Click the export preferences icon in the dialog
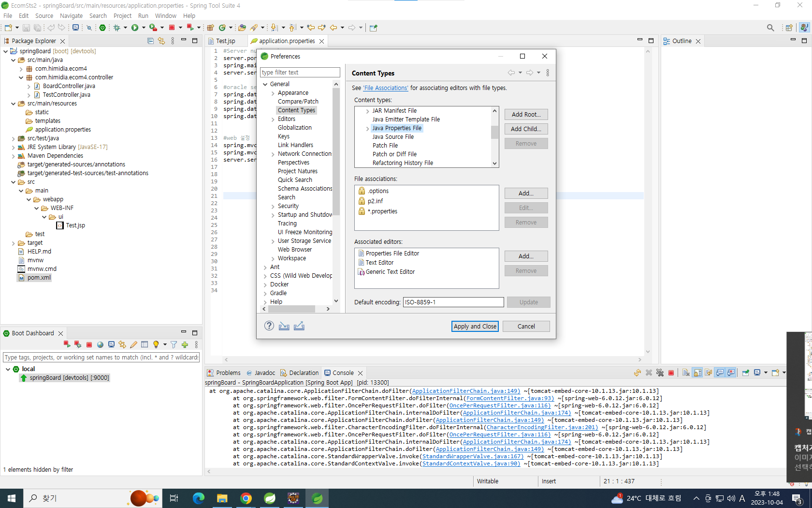 pyautogui.click(x=299, y=326)
